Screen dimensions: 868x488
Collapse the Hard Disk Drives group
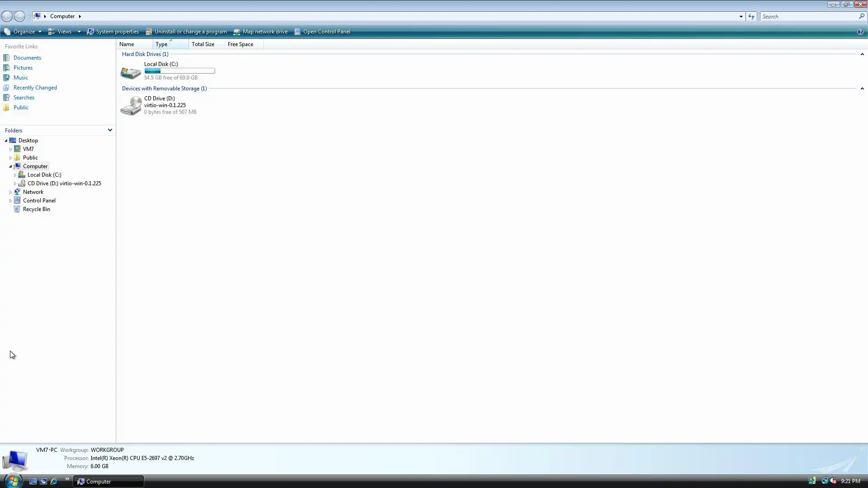coord(862,54)
